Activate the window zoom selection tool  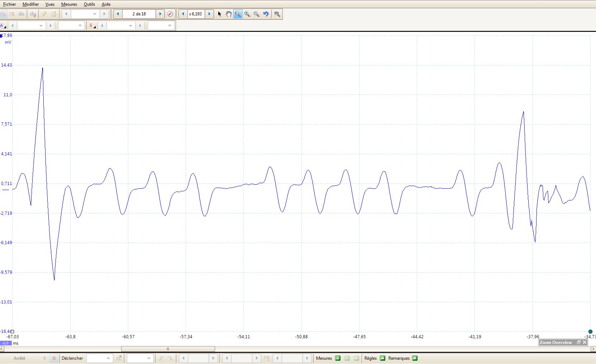click(x=238, y=14)
